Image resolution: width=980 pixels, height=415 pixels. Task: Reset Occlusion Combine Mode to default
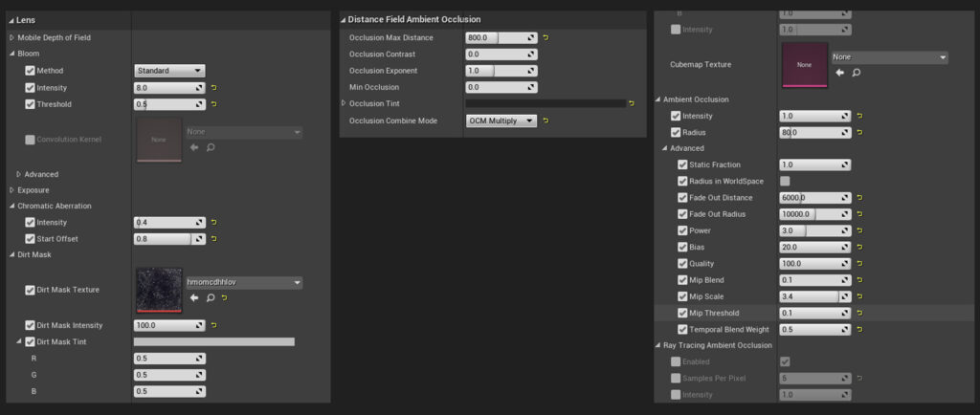click(x=546, y=120)
